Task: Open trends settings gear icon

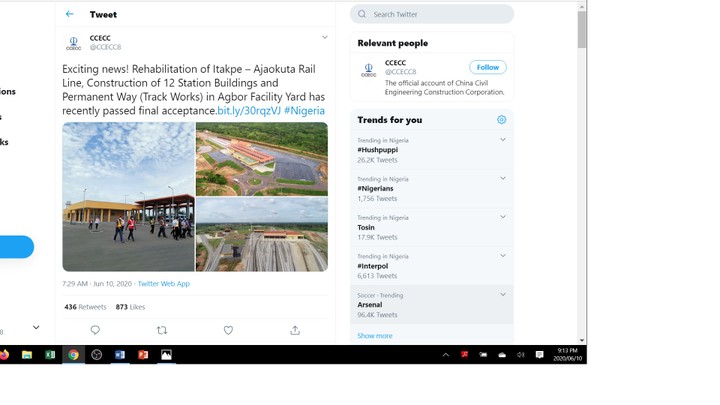Action: [x=501, y=120]
